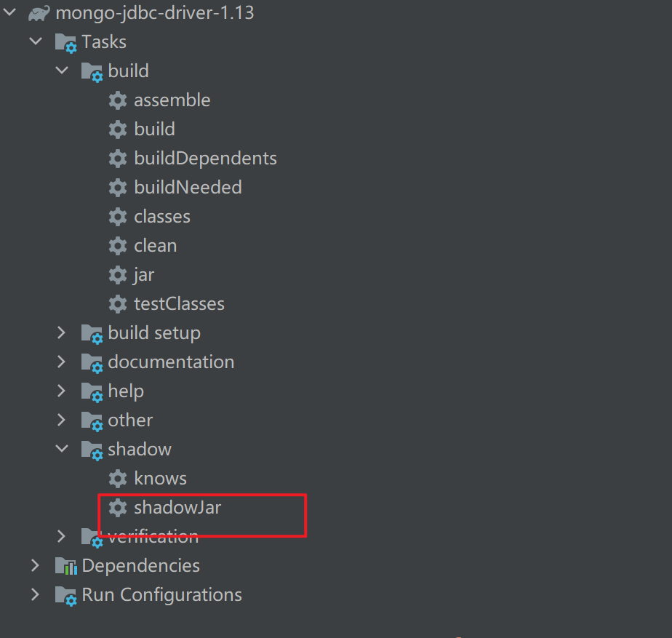
Task: Expand the documentation task group
Action: pyautogui.click(x=62, y=362)
